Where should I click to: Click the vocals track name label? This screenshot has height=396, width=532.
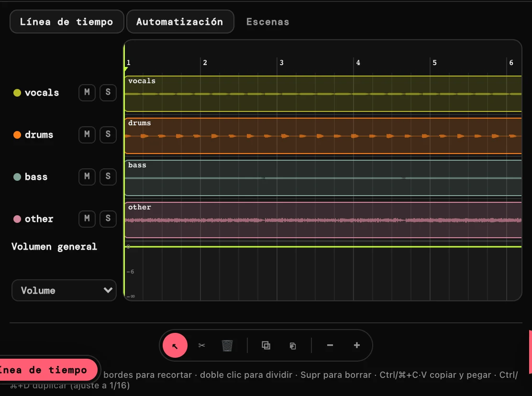click(x=42, y=93)
